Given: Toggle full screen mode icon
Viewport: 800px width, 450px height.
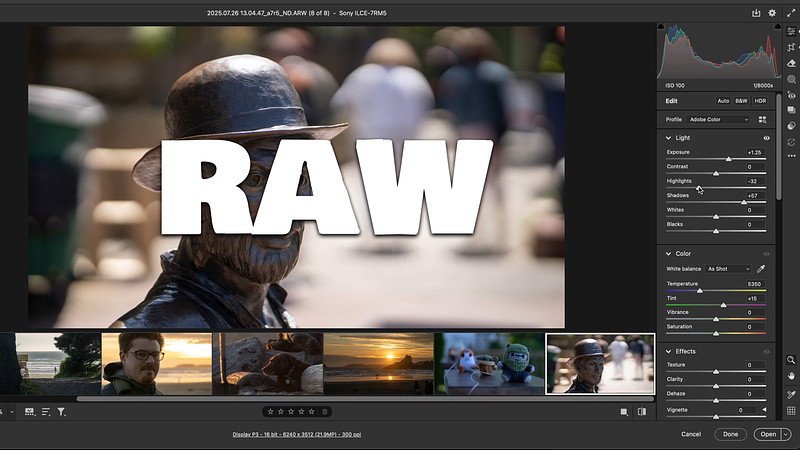Looking at the screenshot, I should tap(791, 13).
